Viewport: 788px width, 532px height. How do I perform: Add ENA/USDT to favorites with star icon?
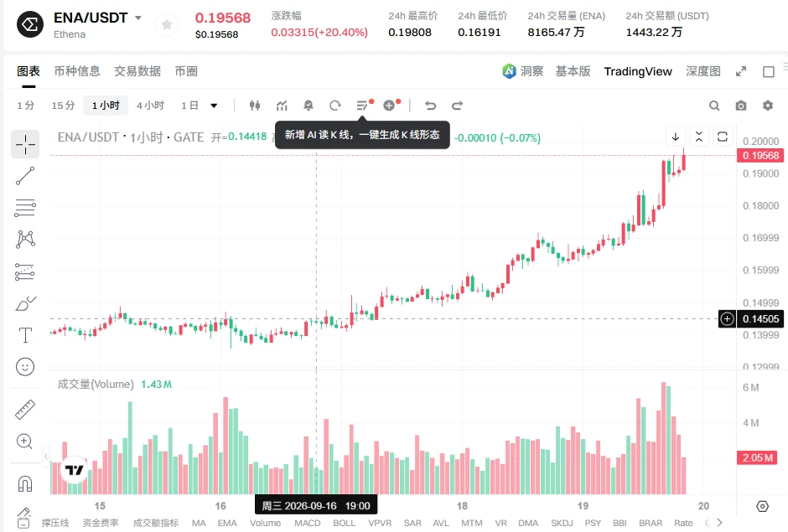(x=167, y=24)
